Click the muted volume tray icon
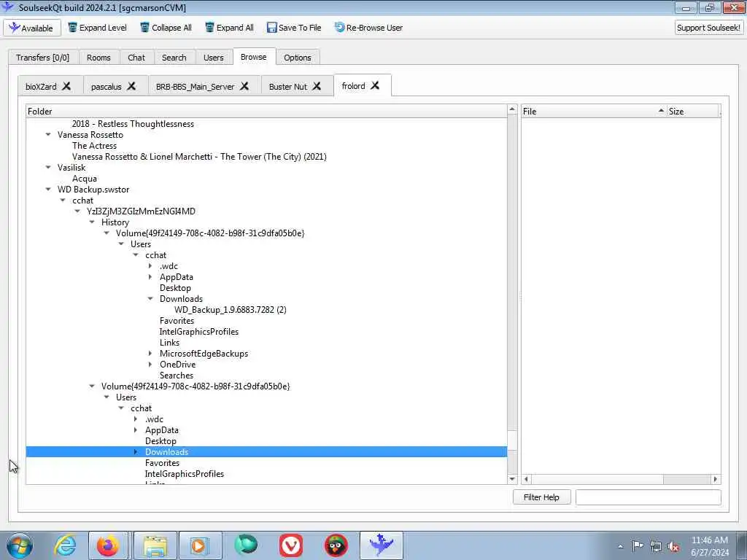The image size is (747, 560). click(x=673, y=547)
